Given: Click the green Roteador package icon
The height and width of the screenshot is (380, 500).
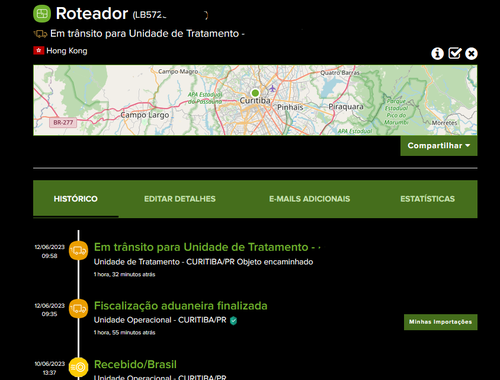Looking at the screenshot, I should (42, 14).
